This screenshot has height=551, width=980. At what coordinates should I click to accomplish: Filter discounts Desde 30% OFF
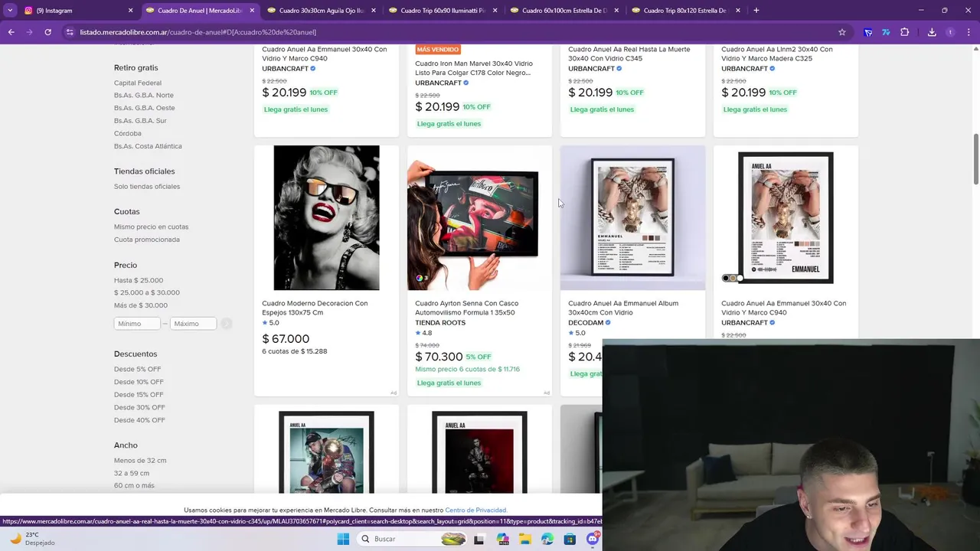(x=139, y=407)
